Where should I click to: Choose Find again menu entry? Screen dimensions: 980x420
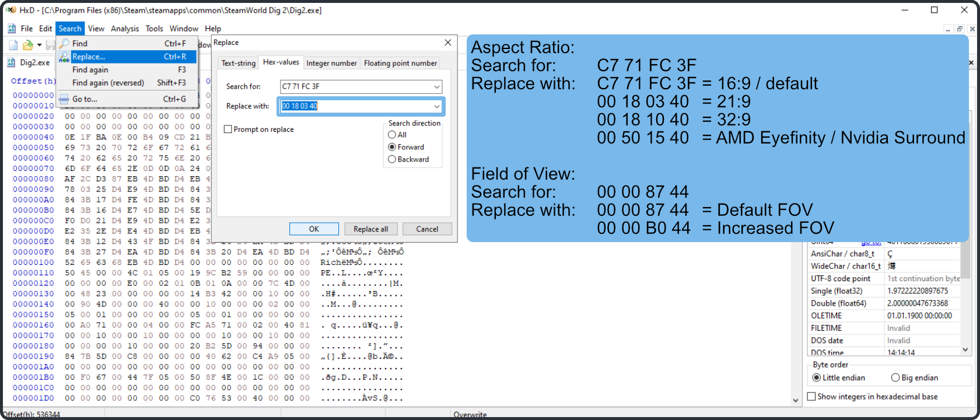[x=127, y=69]
